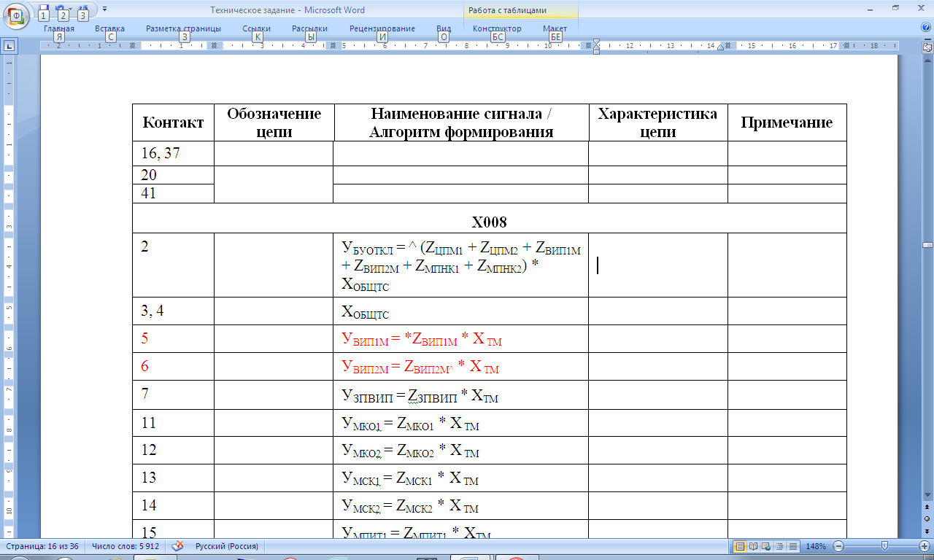This screenshot has height=560, width=934.
Task: Click the Примечание header cell
Action: tap(787, 122)
